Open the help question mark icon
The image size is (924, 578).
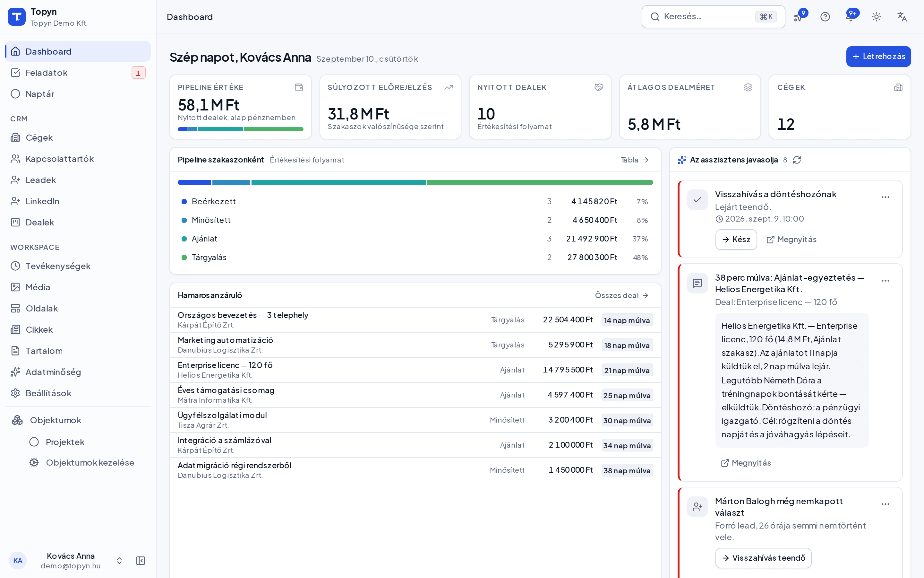825,17
